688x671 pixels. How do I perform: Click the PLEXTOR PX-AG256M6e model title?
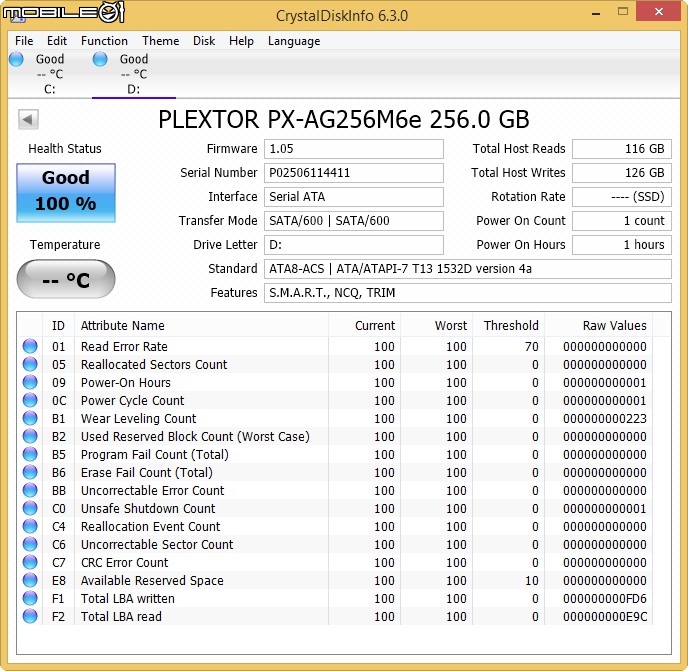point(344,119)
